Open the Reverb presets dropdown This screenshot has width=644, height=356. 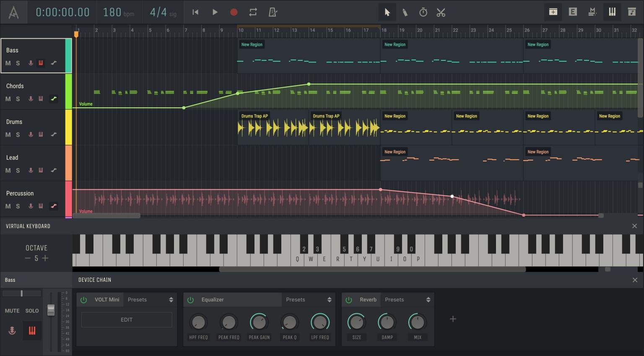pos(407,299)
